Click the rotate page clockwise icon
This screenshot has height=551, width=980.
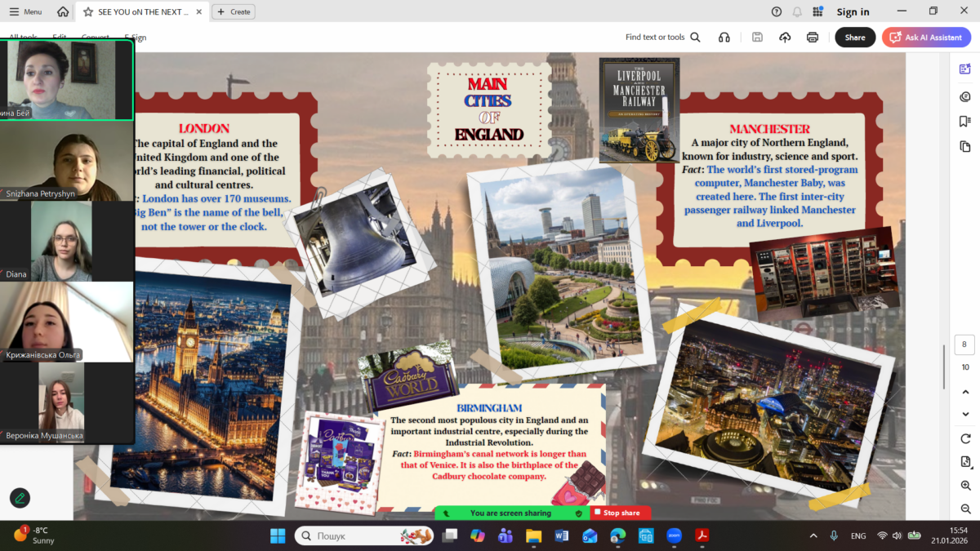(965, 438)
